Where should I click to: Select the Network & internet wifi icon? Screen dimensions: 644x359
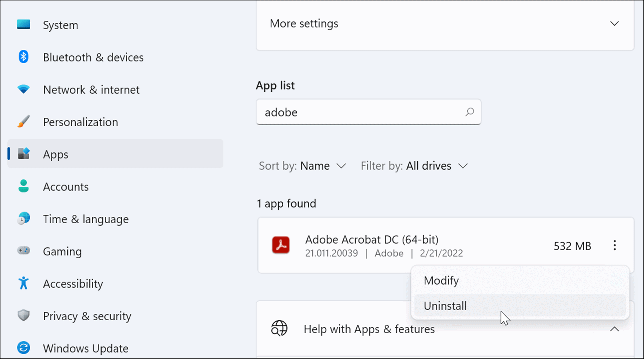(23, 89)
